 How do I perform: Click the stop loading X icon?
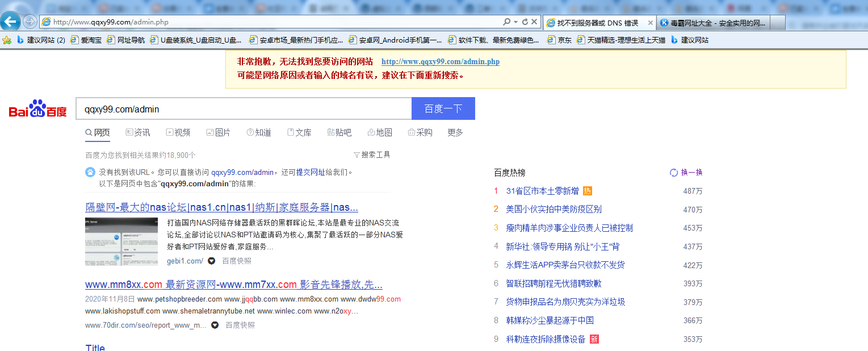534,22
